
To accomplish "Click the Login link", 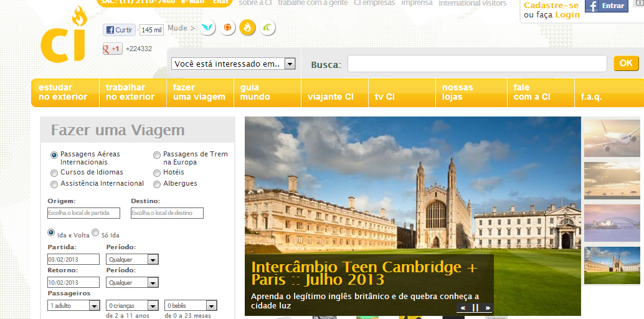I will [x=567, y=15].
